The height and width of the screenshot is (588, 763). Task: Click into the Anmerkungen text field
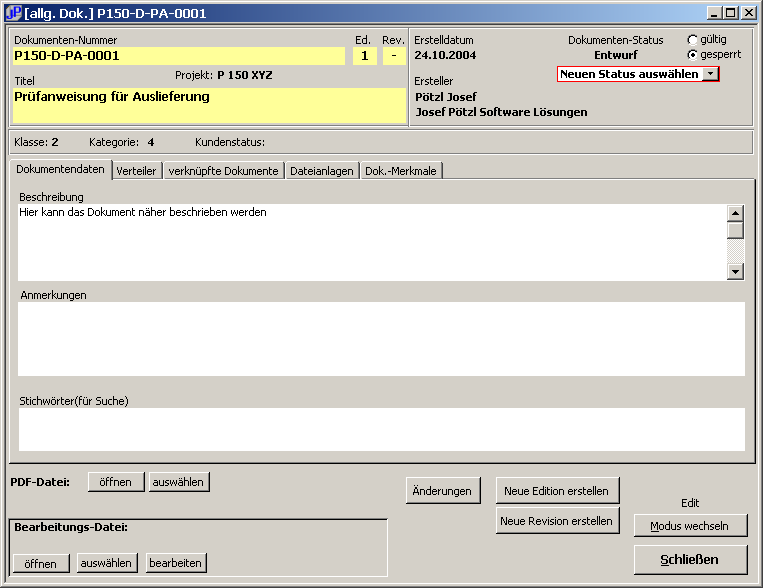[381, 338]
